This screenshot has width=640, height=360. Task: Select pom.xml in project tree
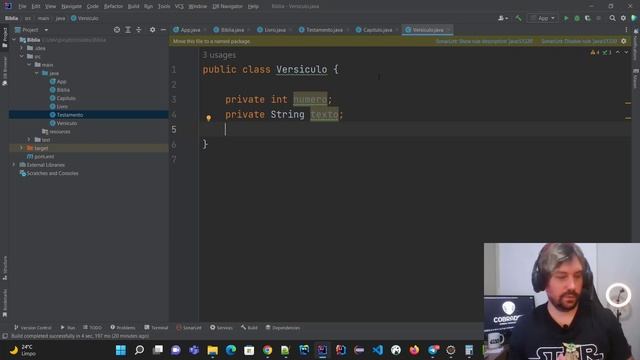pyautogui.click(x=44, y=156)
